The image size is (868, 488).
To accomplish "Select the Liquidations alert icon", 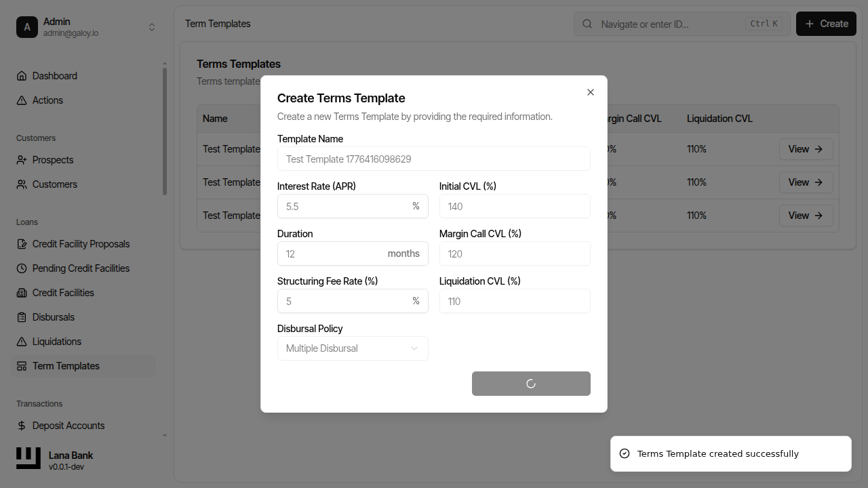I will (20, 341).
